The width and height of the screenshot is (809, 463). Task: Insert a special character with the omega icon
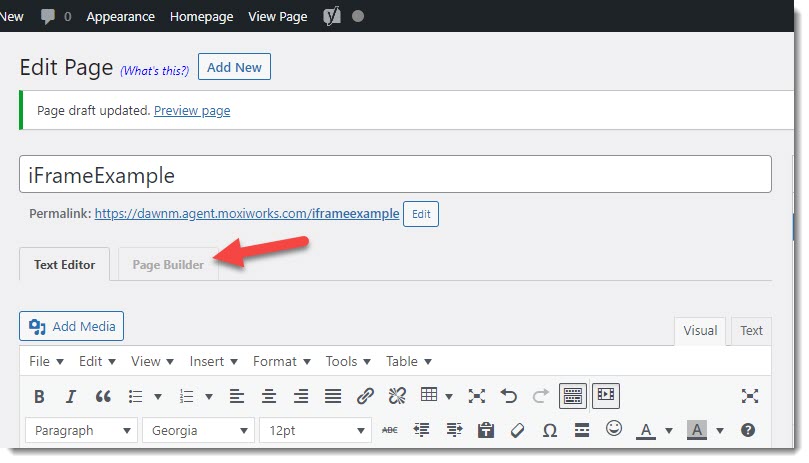(x=549, y=430)
